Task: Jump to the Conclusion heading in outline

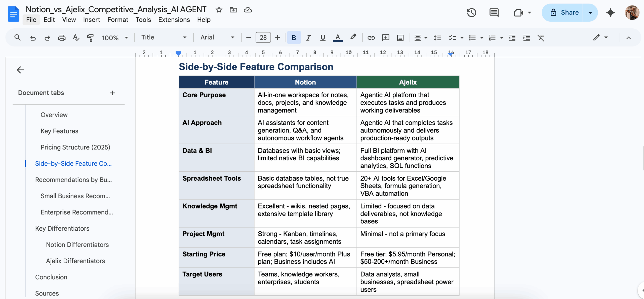Action: point(51,277)
